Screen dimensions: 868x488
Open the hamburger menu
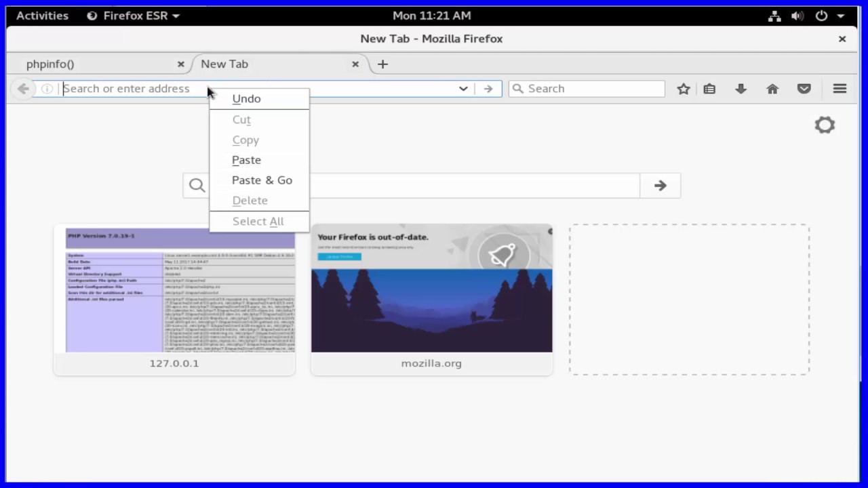[840, 89]
